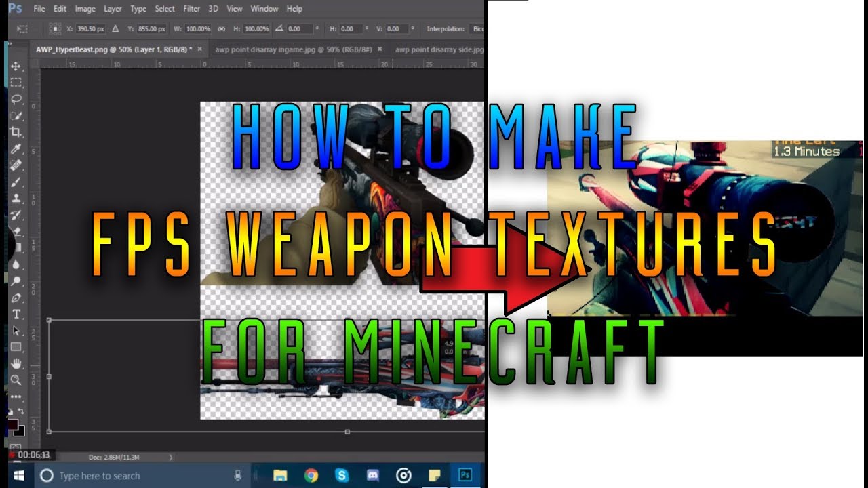This screenshot has height=488, width=868.
Task: Select the Brush tool
Action: pos(16,182)
